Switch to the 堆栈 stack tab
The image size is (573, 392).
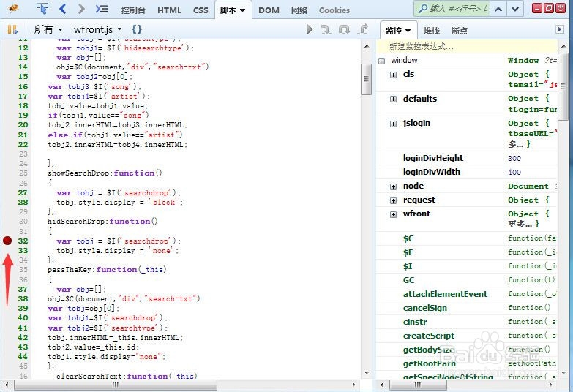431,31
